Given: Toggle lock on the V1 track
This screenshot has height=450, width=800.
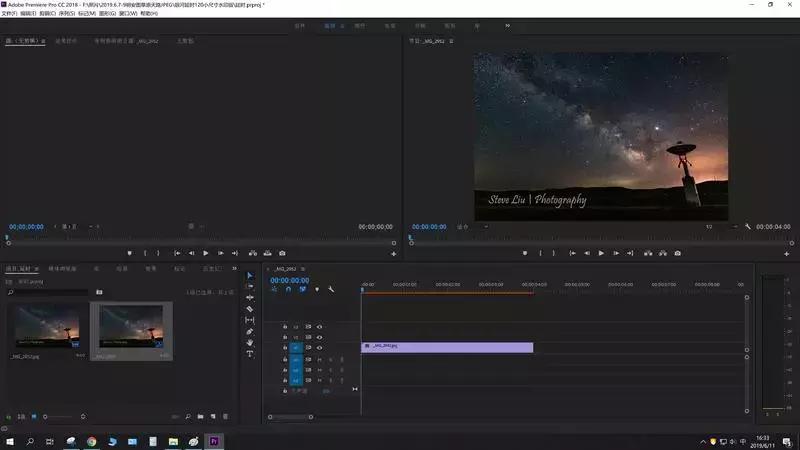Looking at the screenshot, I should tap(285, 348).
